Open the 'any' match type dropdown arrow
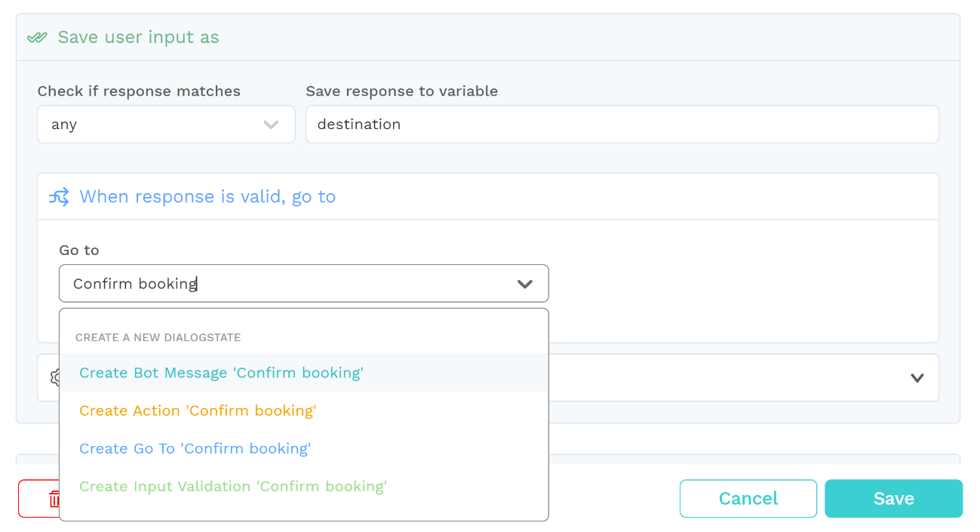The image size is (980, 532). coord(271,125)
